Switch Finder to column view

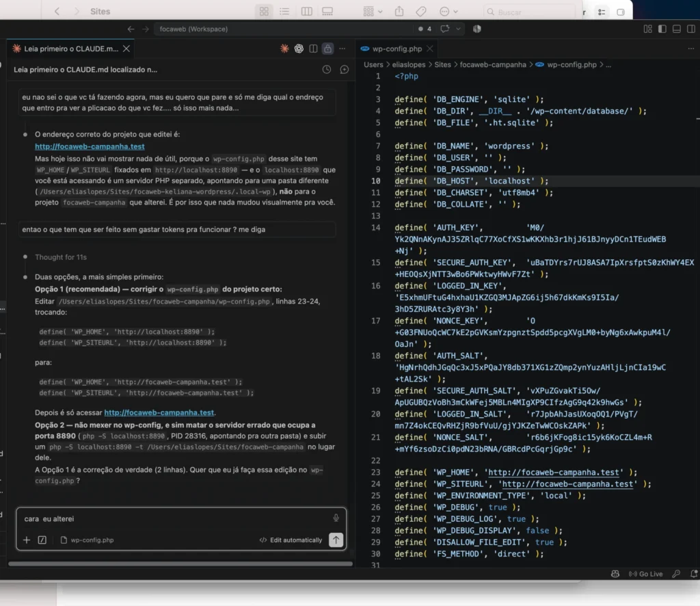[306, 11]
